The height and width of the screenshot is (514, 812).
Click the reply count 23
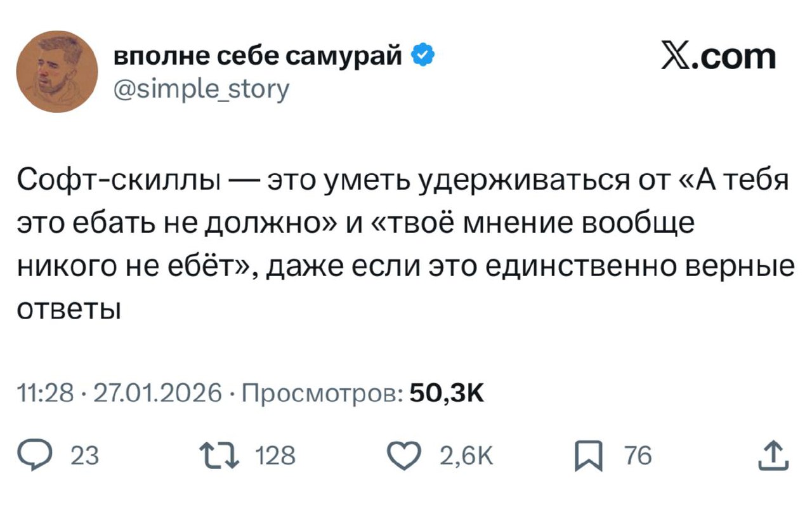[x=84, y=456]
